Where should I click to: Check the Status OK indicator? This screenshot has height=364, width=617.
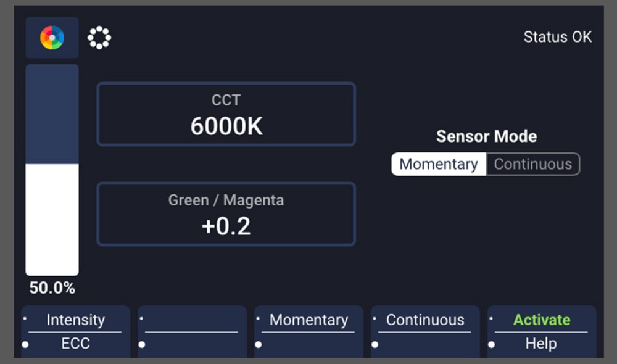point(558,37)
